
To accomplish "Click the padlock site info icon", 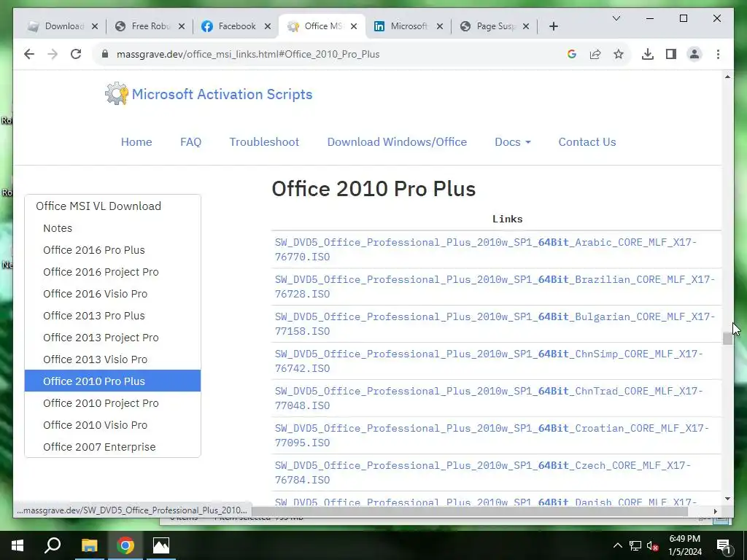I will coord(105,54).
